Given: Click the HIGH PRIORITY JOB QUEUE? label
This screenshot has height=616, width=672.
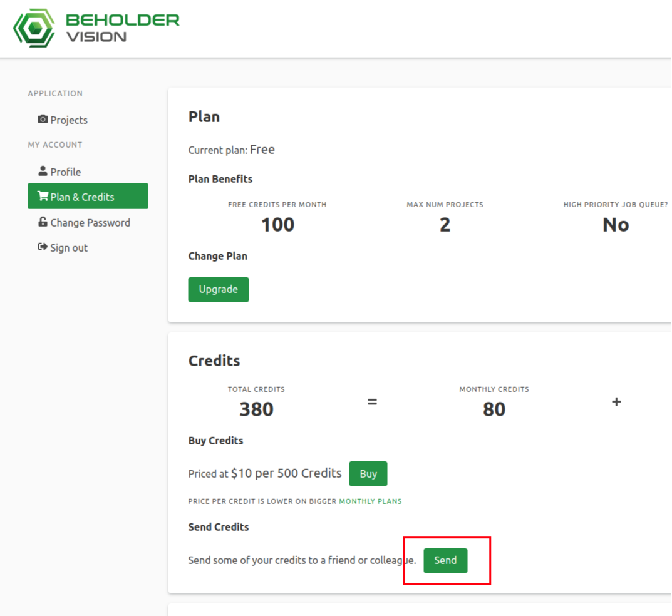Looking at the screenshot, I should (x=616, y=205).
